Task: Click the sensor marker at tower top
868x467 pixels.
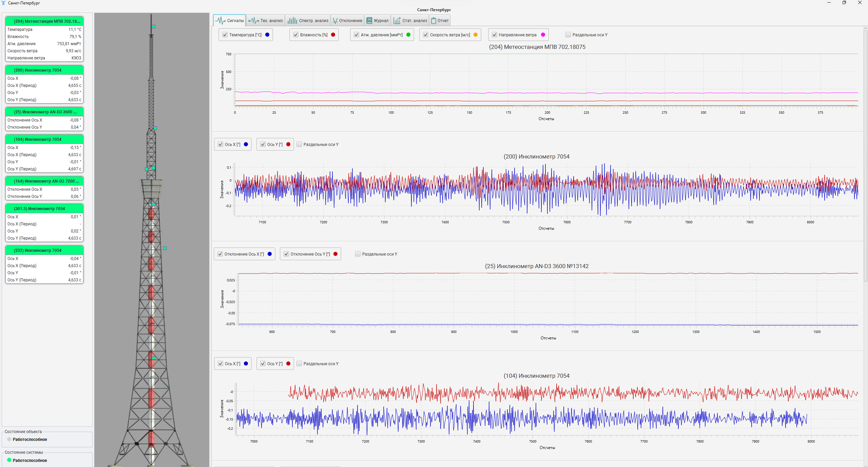Action: click(153, 26)
